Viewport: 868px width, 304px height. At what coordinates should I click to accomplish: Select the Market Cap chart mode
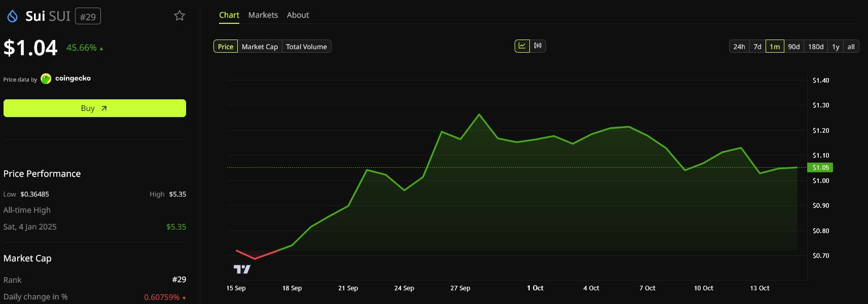tap(260, 47)
